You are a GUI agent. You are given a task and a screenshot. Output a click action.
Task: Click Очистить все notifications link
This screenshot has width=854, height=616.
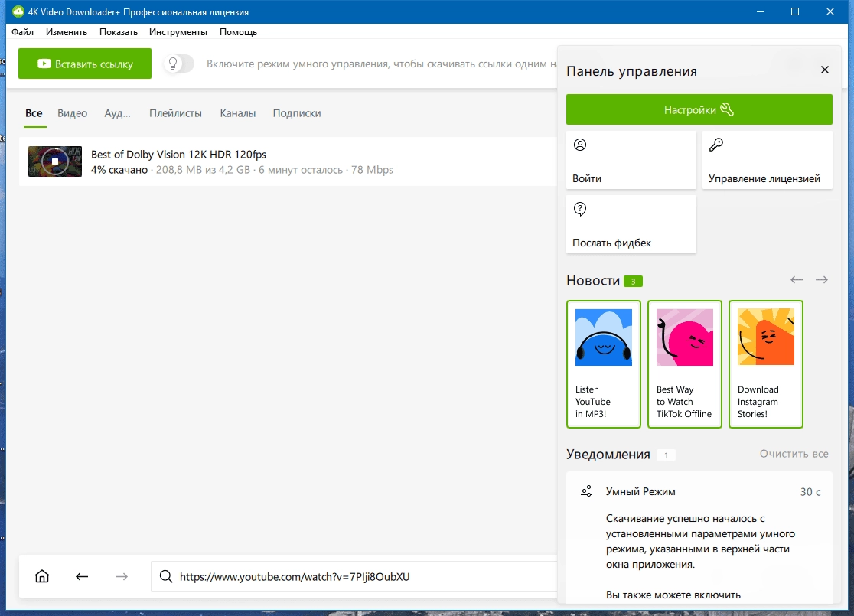(x=794, y=454)
